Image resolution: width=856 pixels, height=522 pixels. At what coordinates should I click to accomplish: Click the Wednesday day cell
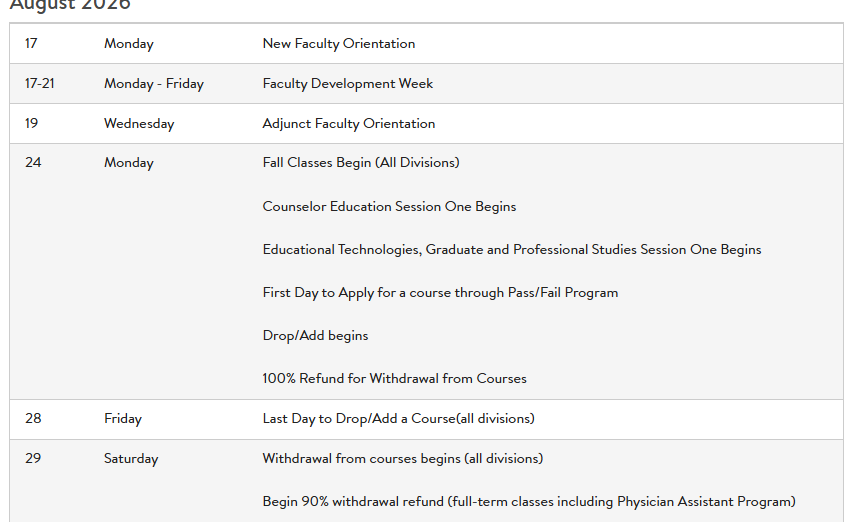point(139,123)
